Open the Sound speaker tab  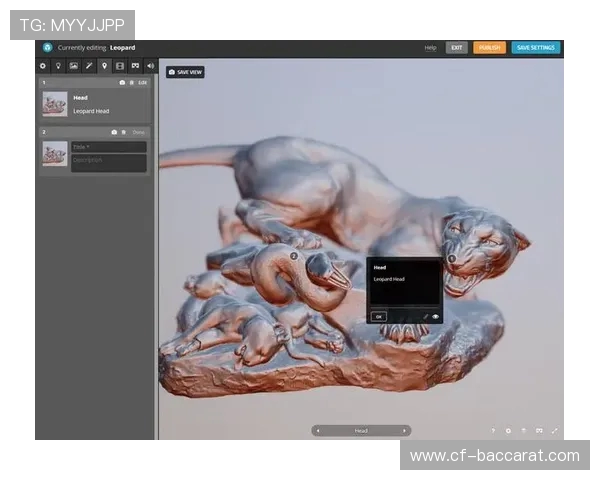point(150,66)
